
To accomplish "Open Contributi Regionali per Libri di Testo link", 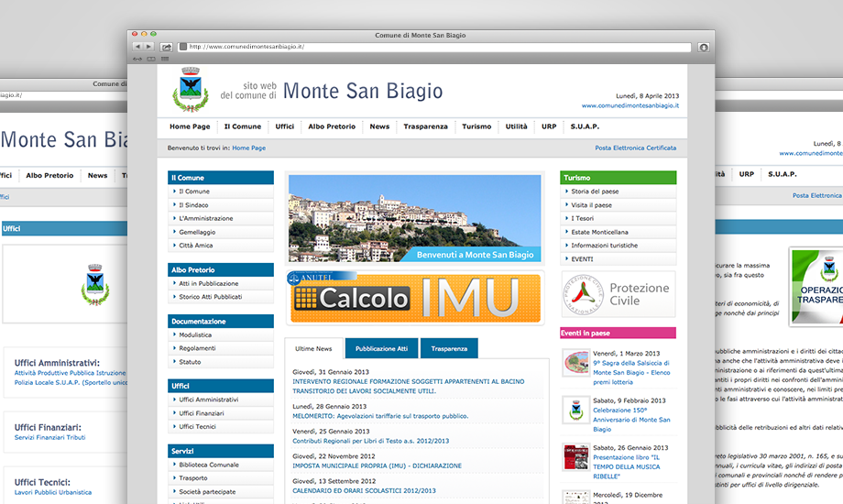I will click(x=370, y=441).
